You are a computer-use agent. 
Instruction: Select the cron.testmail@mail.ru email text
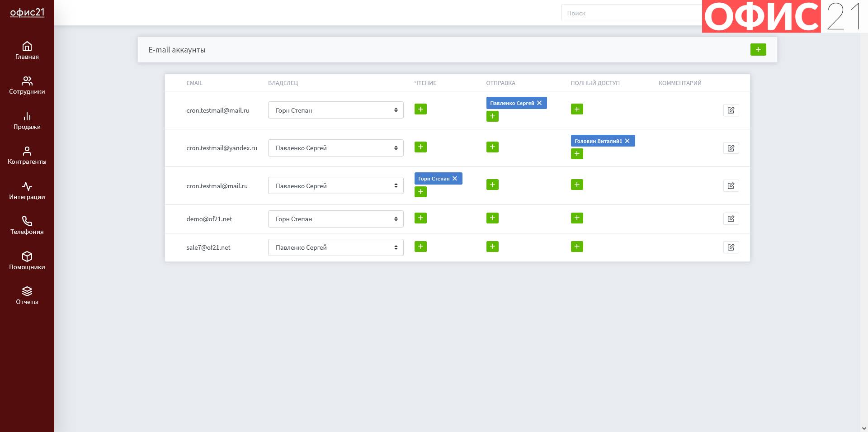point(218,110)
